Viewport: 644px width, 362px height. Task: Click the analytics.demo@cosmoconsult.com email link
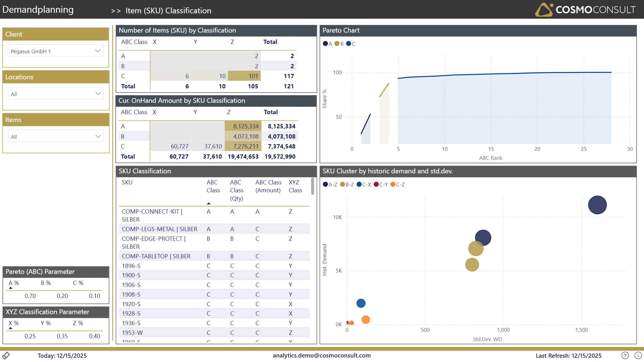(322, 355)
